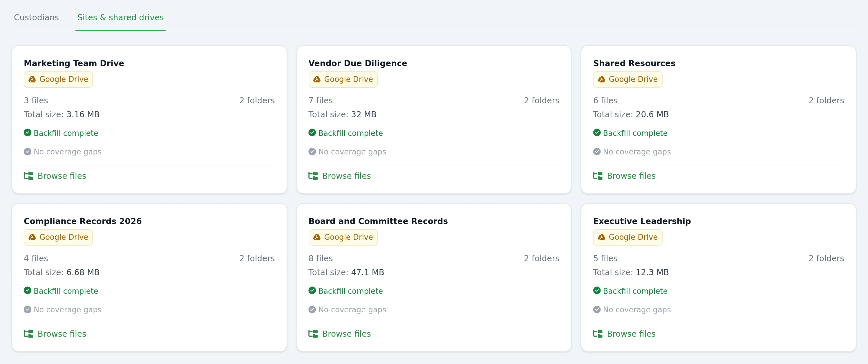Browse files for Marketing Team Drive
Viewport: 868px width, 364px height.
[55, 176]
